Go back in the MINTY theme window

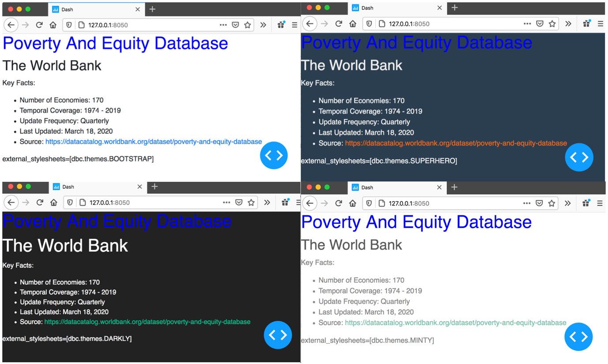click(310, 203)
